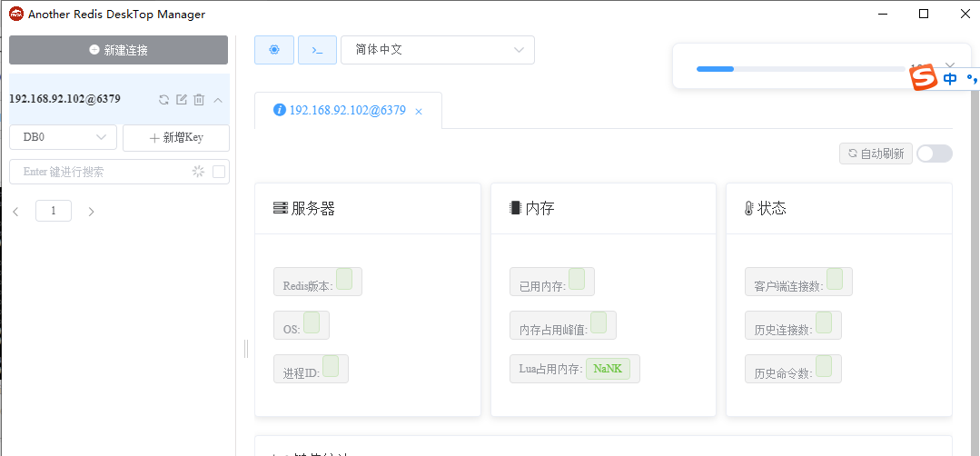This screenshot has width=980, height=456.
Task: Collapse the progress notification chevron
Action: point(950,65)
